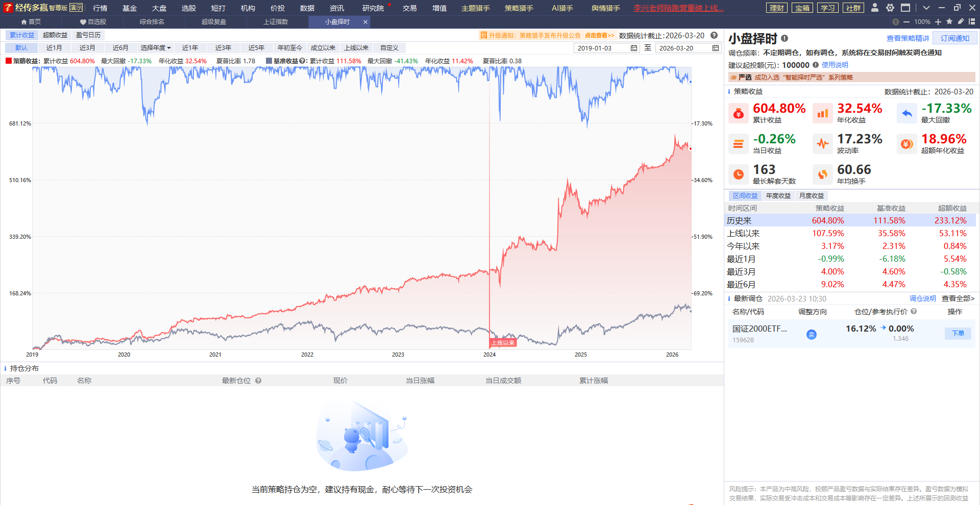Expand 查看全部 rebalancing records
The width and height of the screenshot is (980, 505).
click(958, 298)
